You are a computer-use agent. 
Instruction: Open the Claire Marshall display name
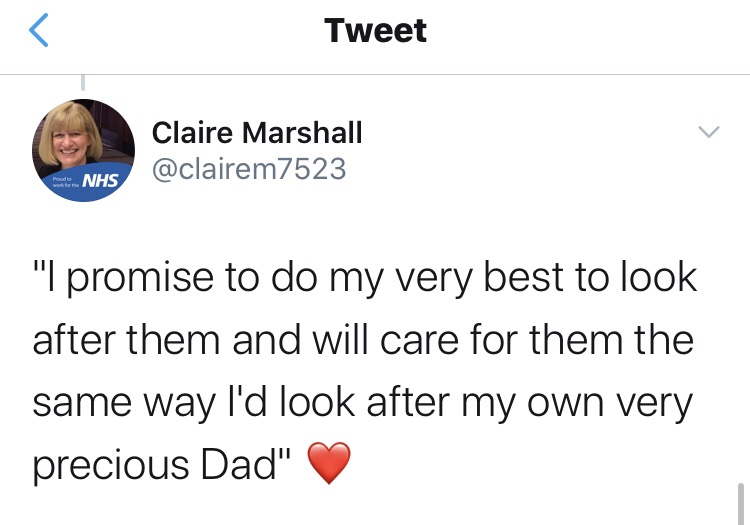257,132
